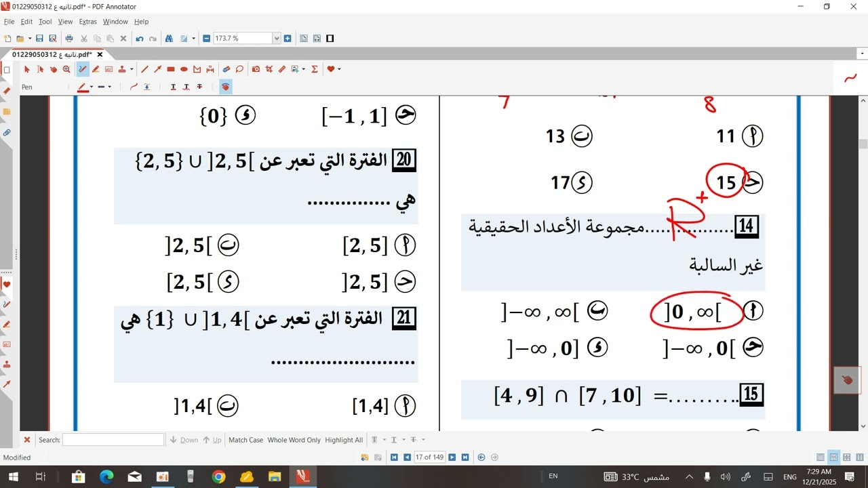This screenshot has width=868, height=488.
Task: Expand the Favorites heart dropdown arrow
Action: (x=339, y=69)
